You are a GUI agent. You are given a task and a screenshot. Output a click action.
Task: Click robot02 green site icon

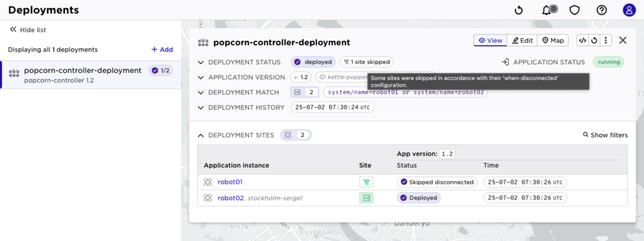(367, 198)
